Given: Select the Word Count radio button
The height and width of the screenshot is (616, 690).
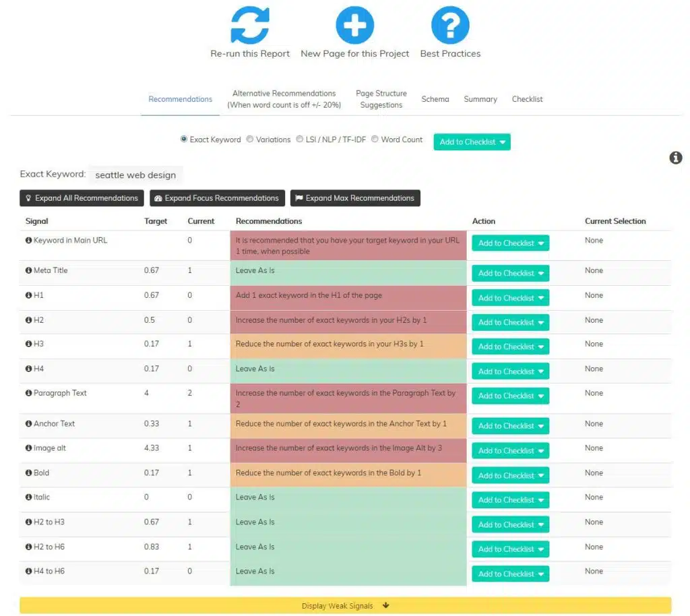Looking at the screenshot, I should tap(375, 140).
